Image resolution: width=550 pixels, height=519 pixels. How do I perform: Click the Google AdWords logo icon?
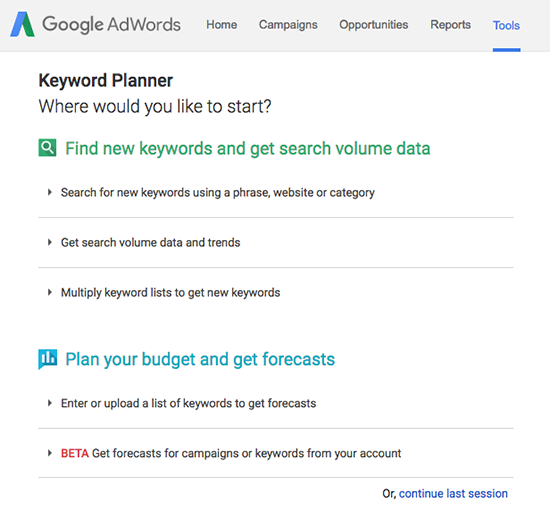click(x=22, y=25)
